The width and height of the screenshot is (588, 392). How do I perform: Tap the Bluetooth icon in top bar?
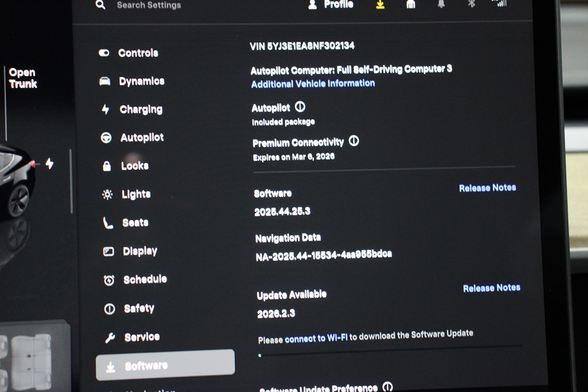click(x=471, y=4)
